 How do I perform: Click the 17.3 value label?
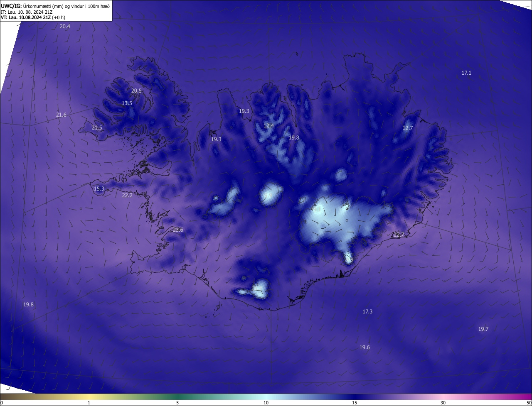pyautogui.click(x=367, y=311)
